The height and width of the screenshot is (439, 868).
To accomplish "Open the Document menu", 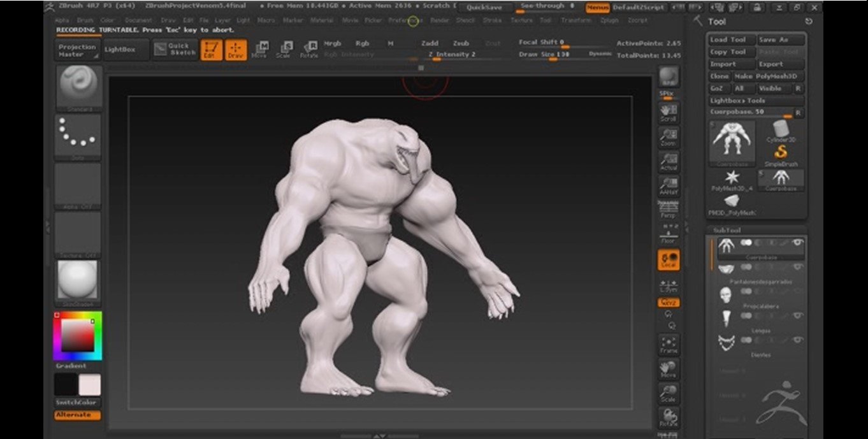I will point(138,20).
